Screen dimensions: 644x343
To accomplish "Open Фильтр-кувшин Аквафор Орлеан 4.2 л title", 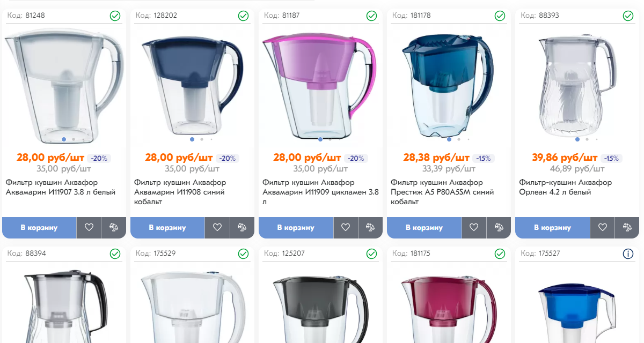I will tap(566, 187).
